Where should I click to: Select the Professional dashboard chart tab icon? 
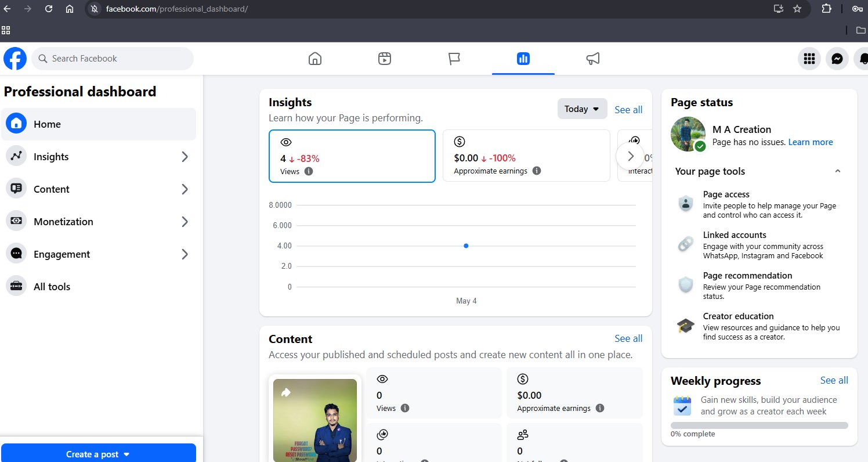pyautogui.click(x=523, y=59)
